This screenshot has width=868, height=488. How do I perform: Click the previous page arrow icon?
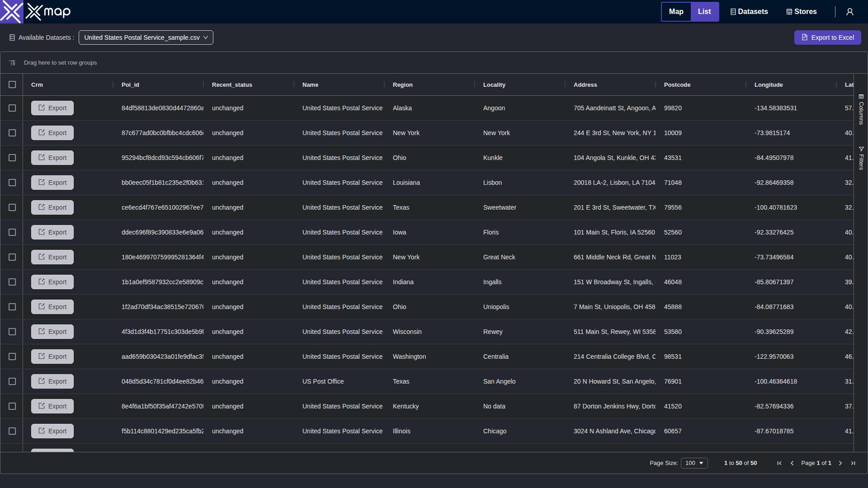[x=792, y=463]
